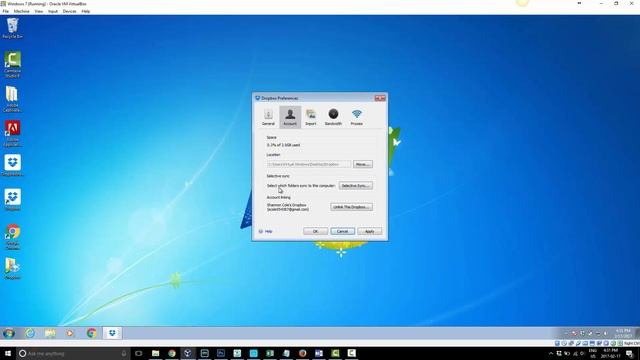
Task: Click the Cortana microphone icon
Action: 124,353
